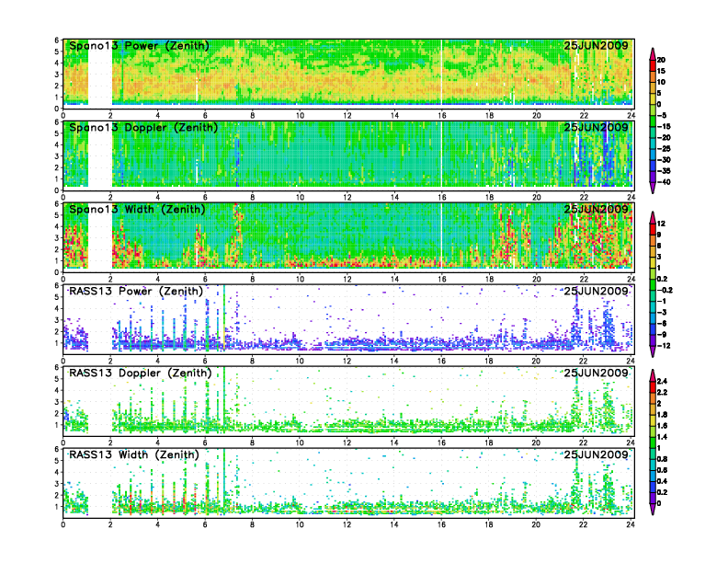Click the "-0.2" label on the middle colorbar
Screen dimensions: 728x563
click(x=665, y=290)
